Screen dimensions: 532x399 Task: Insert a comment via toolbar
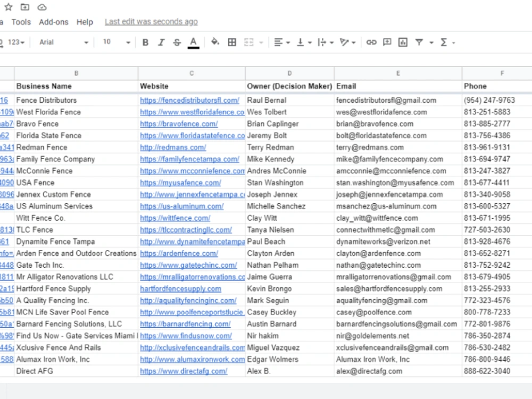pos(387,43)
